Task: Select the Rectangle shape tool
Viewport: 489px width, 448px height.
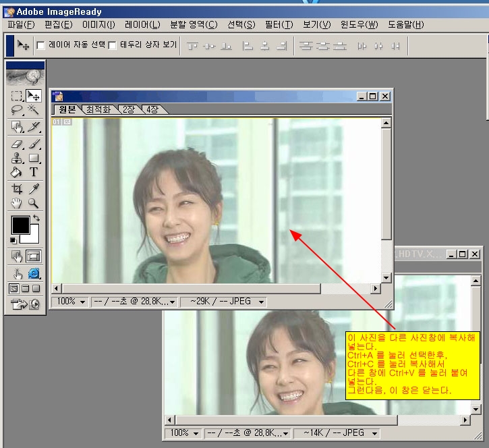Action: pyautogui.click(x=34, y=158)
